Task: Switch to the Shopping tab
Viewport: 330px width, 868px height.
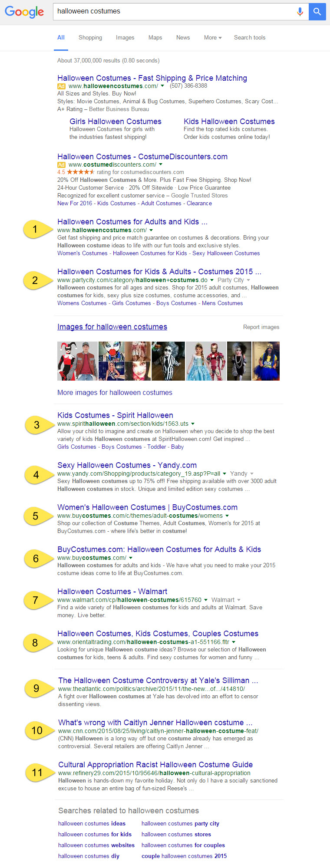Action: click(90, 38)
